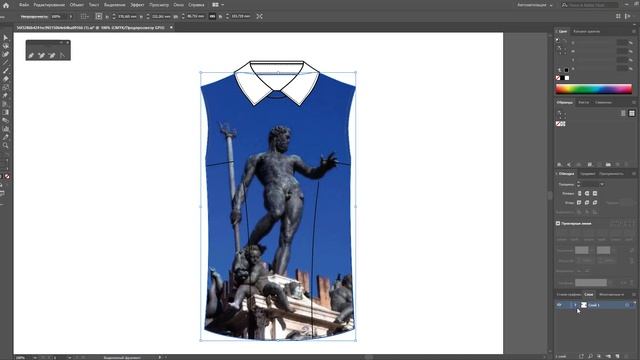Viewport: 640px width, 360px height.
Task: Open the Окно menu
Action: pos(178,5)
